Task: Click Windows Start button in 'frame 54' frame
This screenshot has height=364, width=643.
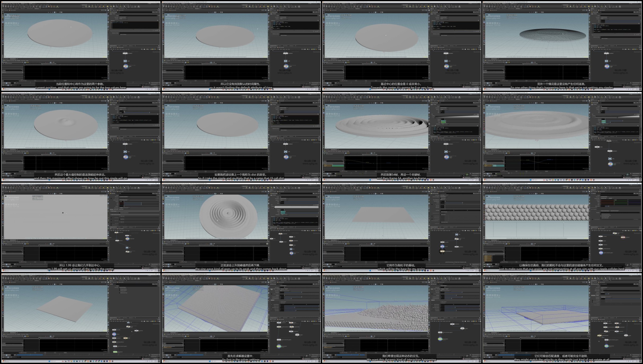Action: tap(370, 180)
